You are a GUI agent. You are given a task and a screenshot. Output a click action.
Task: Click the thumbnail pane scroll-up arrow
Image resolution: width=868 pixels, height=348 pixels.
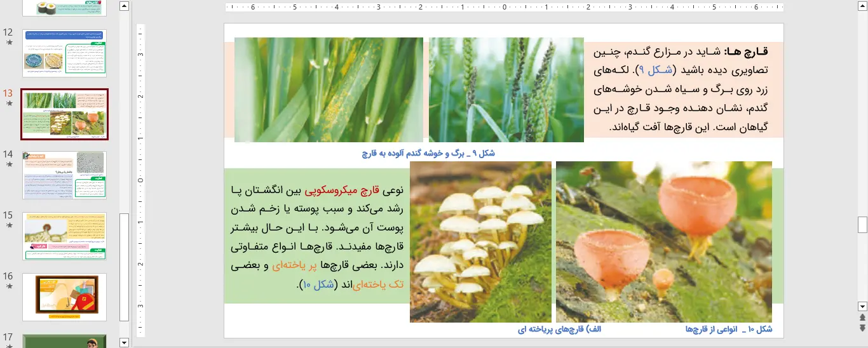tap(125, 6)
